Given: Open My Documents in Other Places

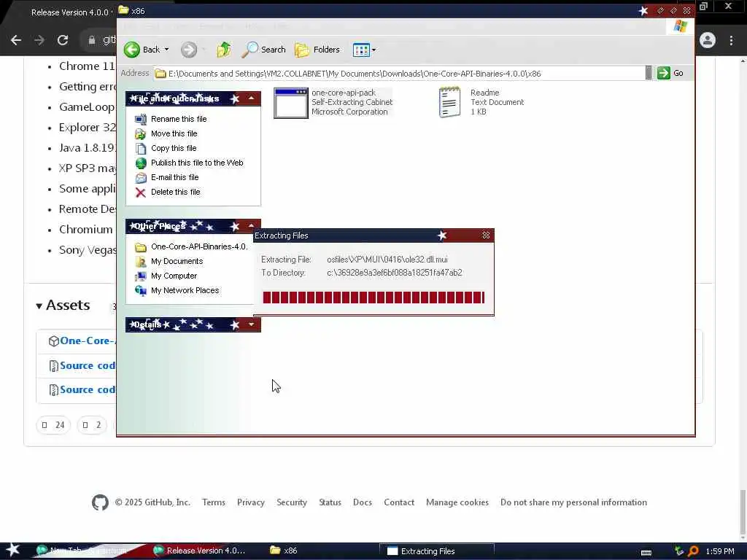Looking at the screenshot, I should [x=177, y=262].
